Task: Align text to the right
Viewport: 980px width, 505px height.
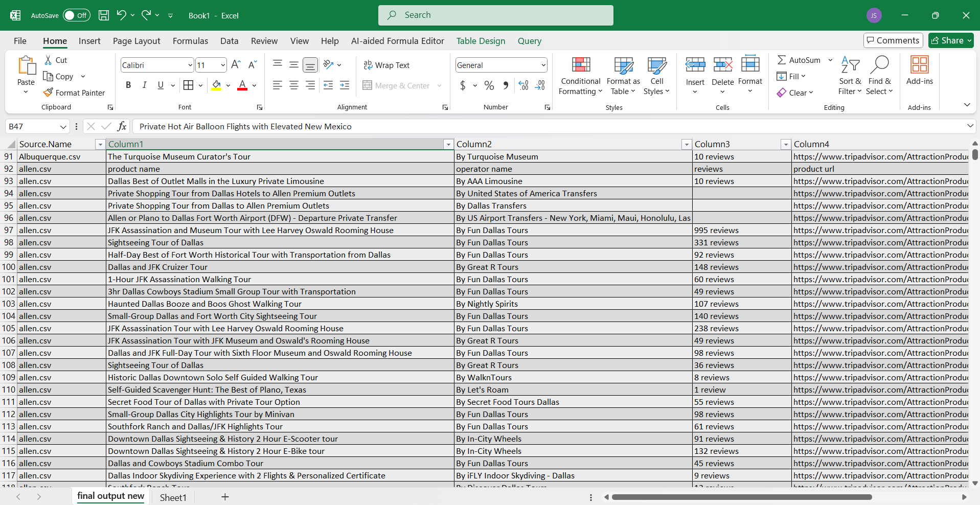Action: pyautogui.click(x=310, y=85)
